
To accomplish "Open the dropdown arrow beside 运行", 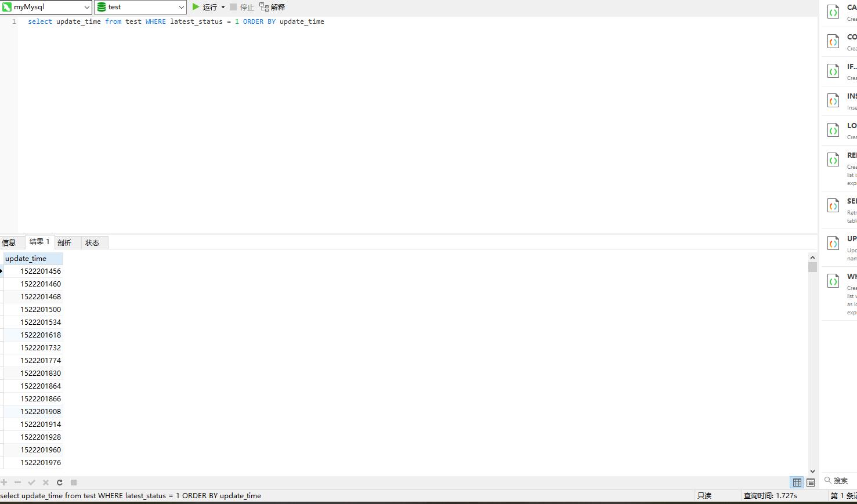I will tap(223, 8).
